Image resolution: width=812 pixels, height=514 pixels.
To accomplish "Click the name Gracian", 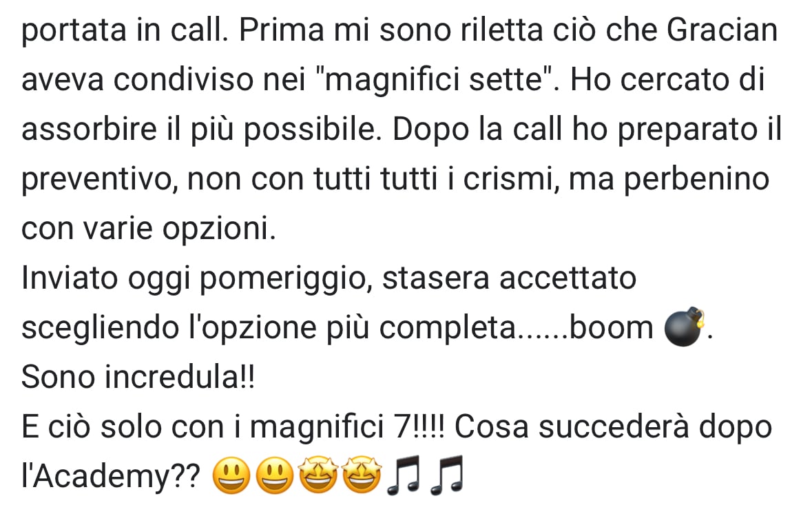I will 722,30.
